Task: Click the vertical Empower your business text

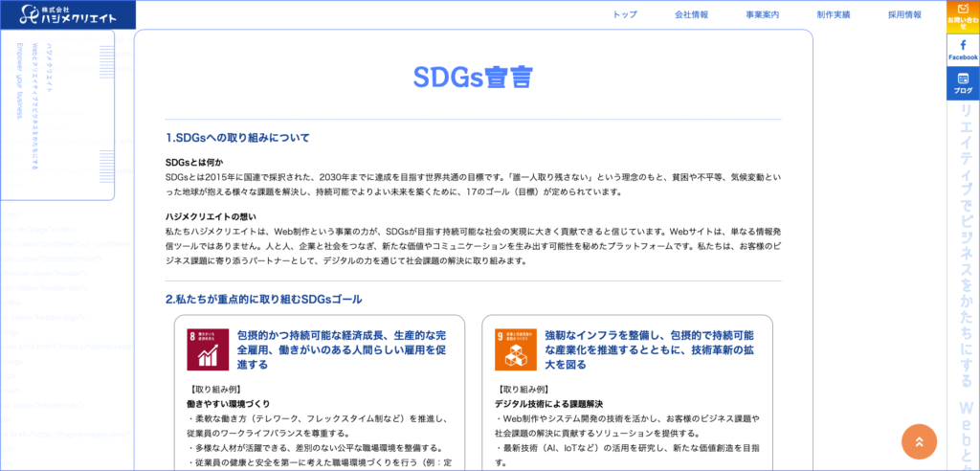Action: [x=19, y=80]
